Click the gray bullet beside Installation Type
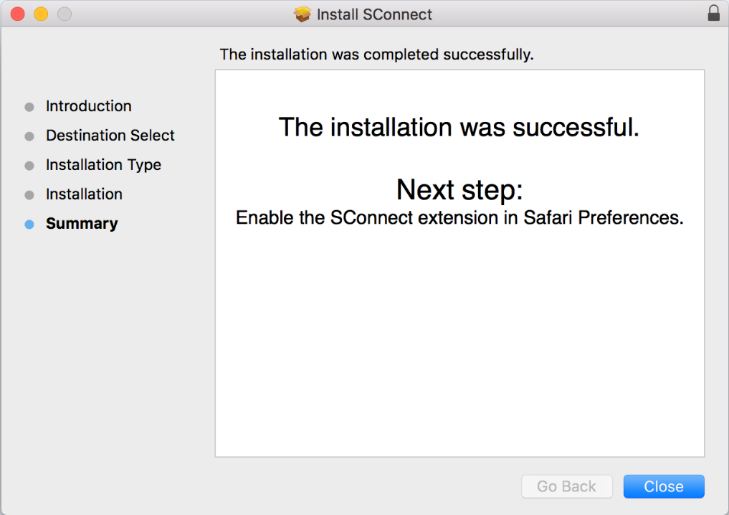Viewport: 729px width, 515px height. (29, 165)
